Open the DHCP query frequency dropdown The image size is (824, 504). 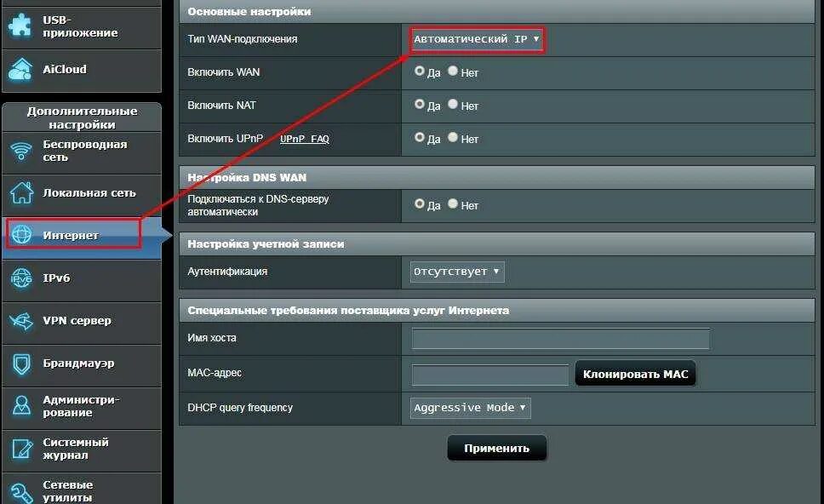coord(471,408)
